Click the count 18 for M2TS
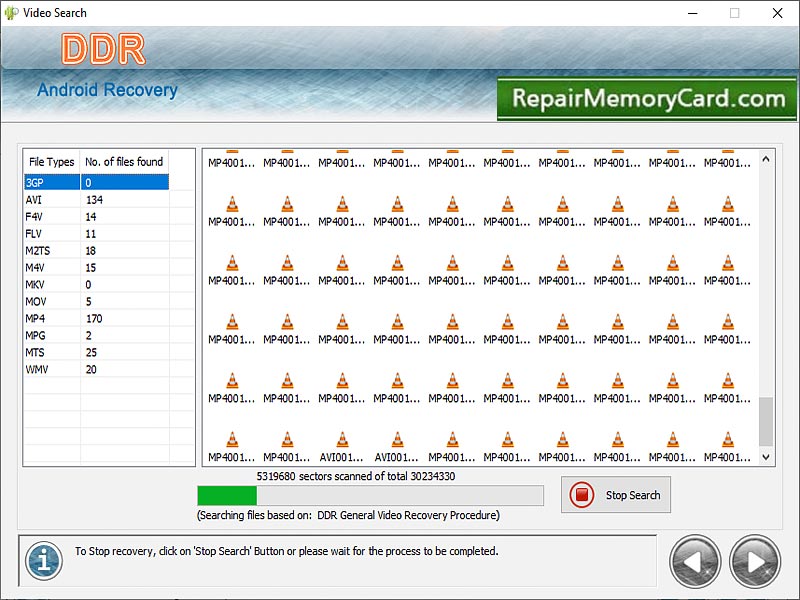Image resolution: width=800 pixels, height=600 pixels. coord(91,251)
